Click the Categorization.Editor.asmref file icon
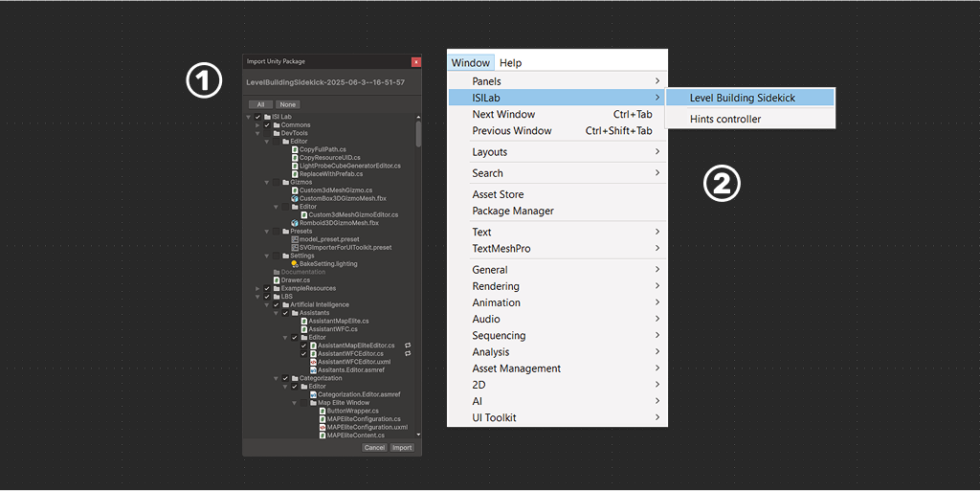980x491 pixels. [x=313, y=394]
